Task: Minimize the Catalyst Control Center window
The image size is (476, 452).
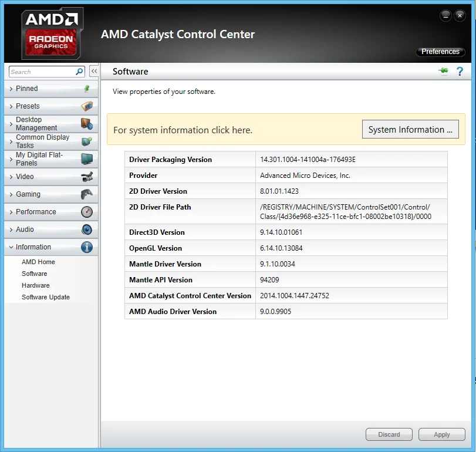Action: pyautogui.click(x=445, y=15)
